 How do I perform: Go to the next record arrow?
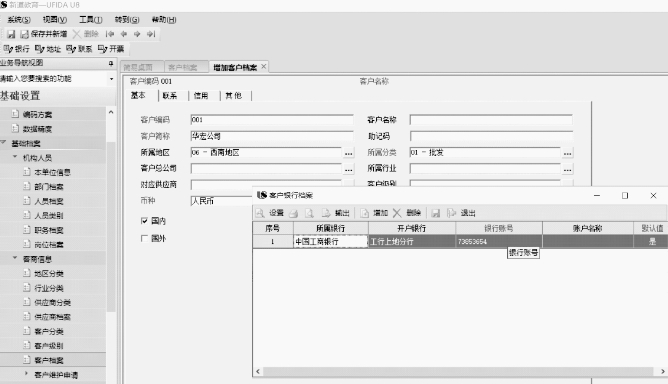point(137,34)
